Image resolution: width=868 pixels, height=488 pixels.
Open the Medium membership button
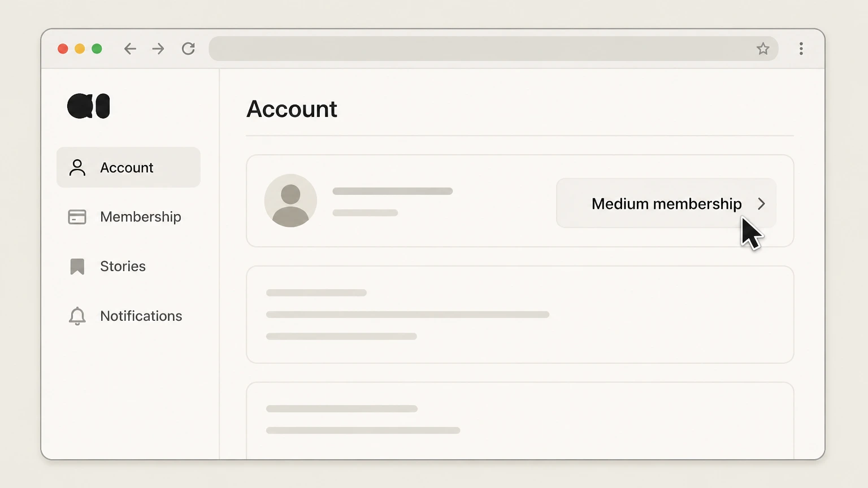tap(666, 203)
